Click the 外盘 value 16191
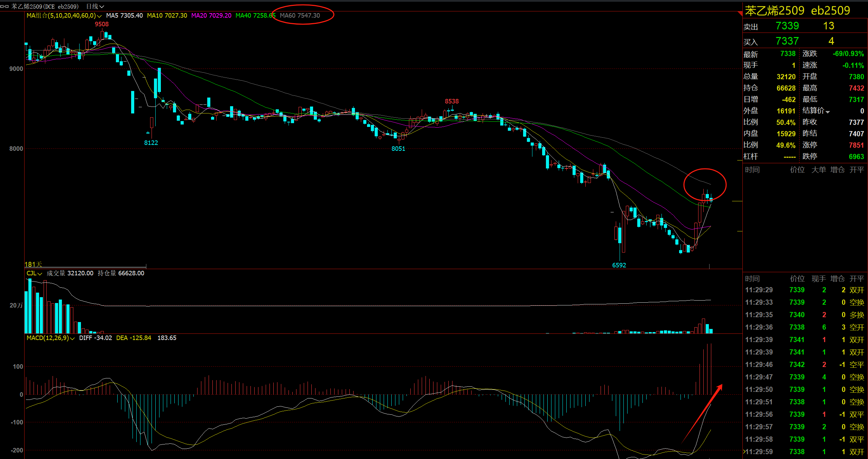This screenshot has width=868, height=459. pyautogui.click(x=786, y=111)
